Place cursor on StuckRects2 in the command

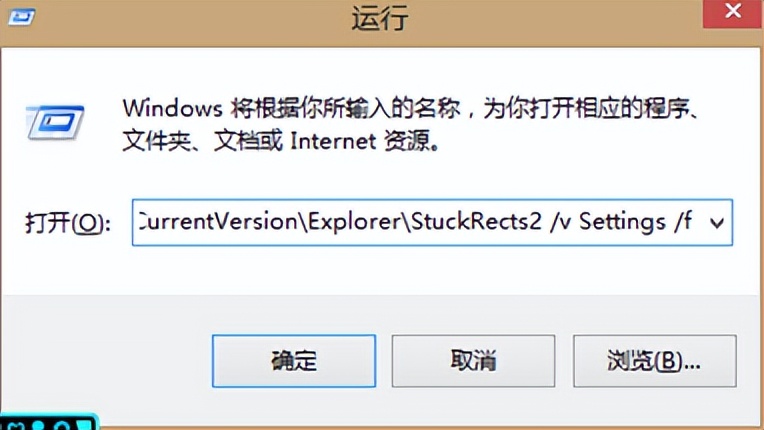[x=476, y=222]
